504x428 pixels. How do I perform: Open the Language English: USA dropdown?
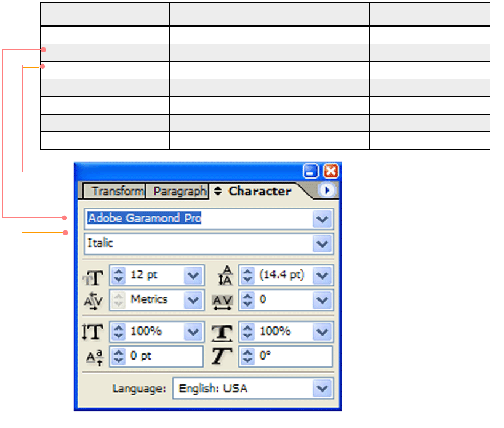[322, 389]
